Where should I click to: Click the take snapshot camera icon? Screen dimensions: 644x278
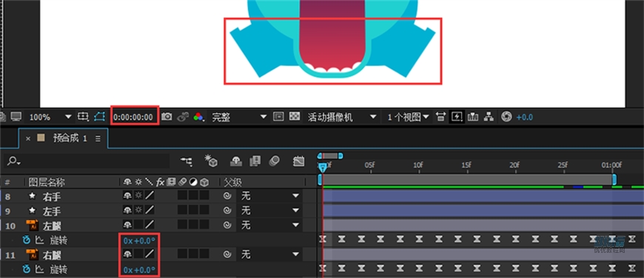167,117
